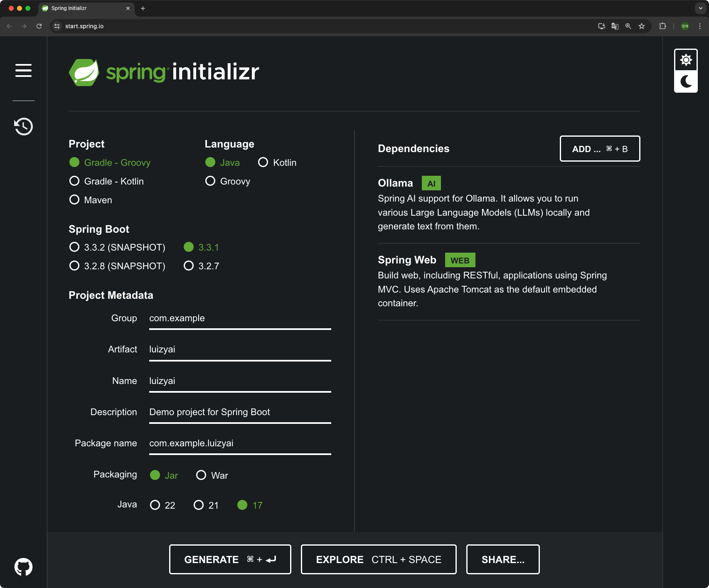
Task: Translate this page icon
Action: pyautogui.click(x=615, y=26)
